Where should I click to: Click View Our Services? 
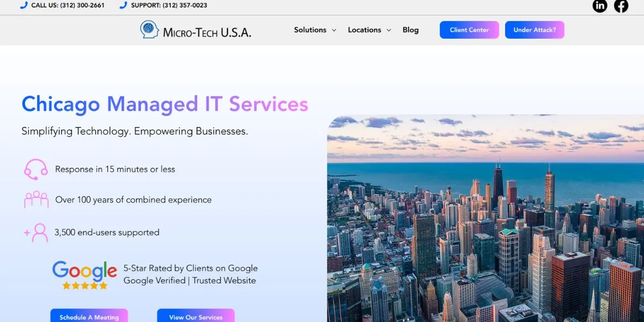195,317
